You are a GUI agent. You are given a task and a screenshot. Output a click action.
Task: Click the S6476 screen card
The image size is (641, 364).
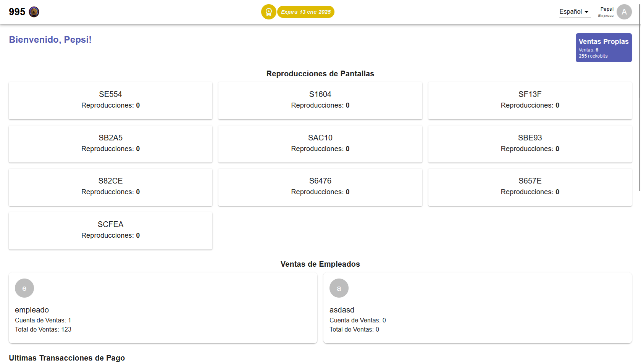pyautogui.click(x=320, y=187)
